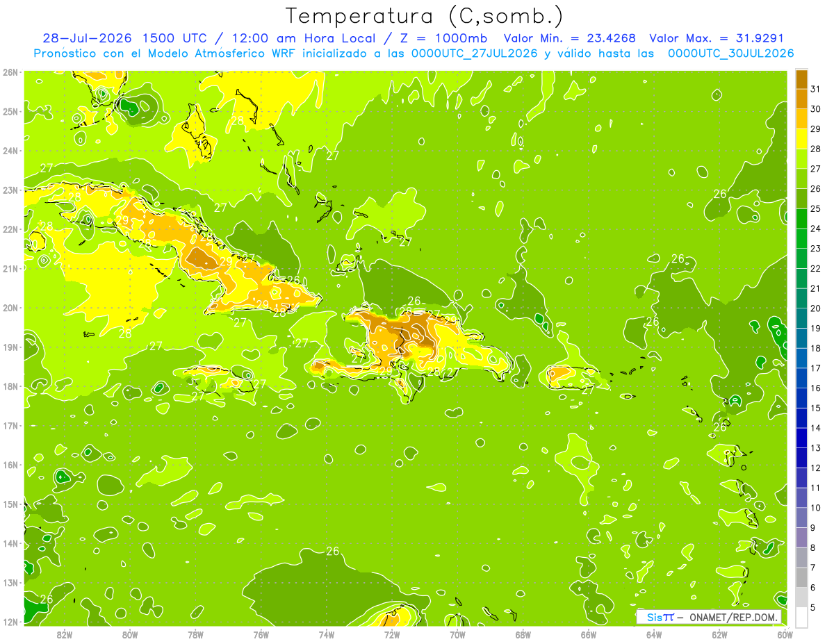Click the '26N' latitude axis label
This screenshot has height=644, width=834.
[x=10, y=72]
